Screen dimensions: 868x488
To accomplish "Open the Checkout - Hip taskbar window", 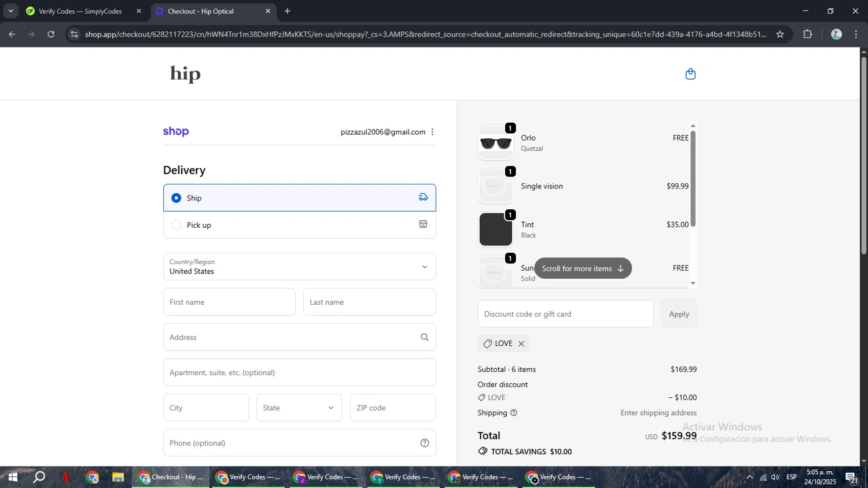I will [x=171, y=477].
